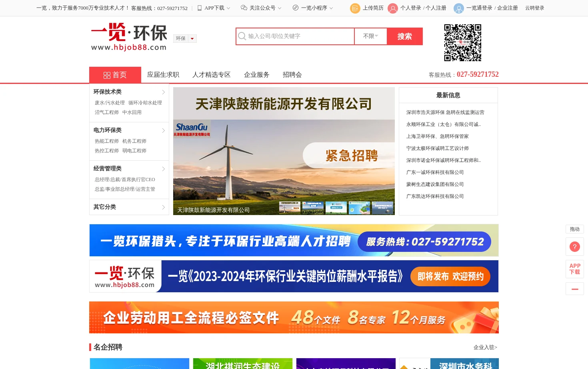Click 总监/事业部总经理/运营主管 link
Image resolution: width=588 pixels, height=369 pixels.
click(125, 189)
